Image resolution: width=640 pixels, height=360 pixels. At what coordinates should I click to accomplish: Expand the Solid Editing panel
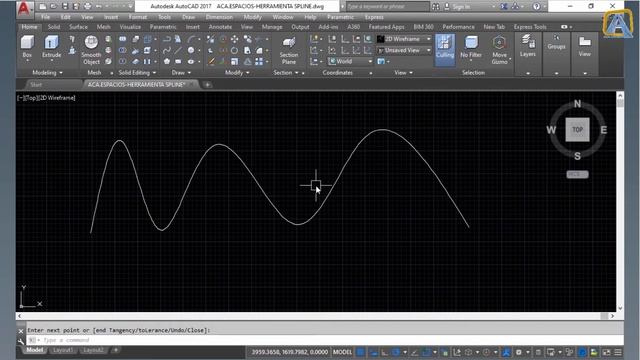point(137,73)
